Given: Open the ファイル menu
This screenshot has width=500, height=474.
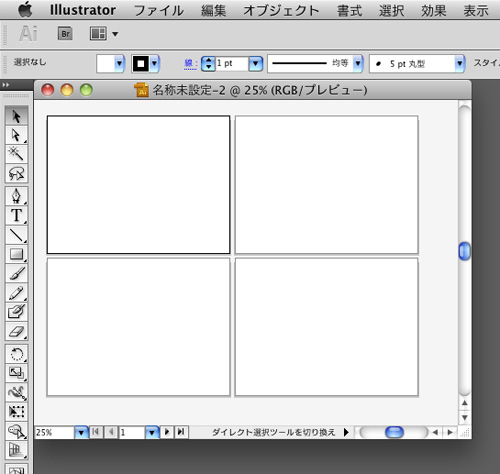Looking at the screenshot, I should 159,10.
